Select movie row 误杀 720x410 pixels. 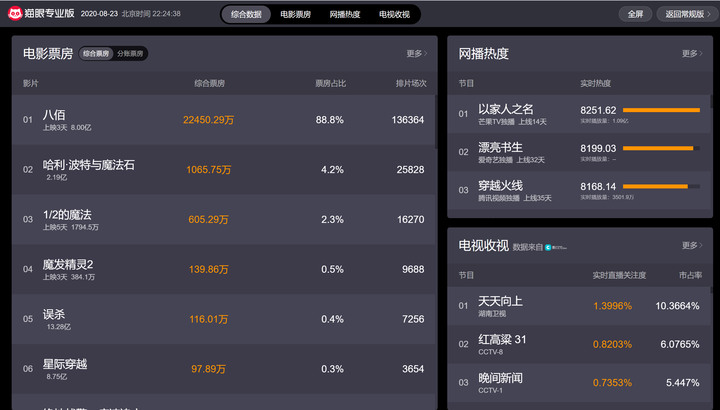click(223, 319)
